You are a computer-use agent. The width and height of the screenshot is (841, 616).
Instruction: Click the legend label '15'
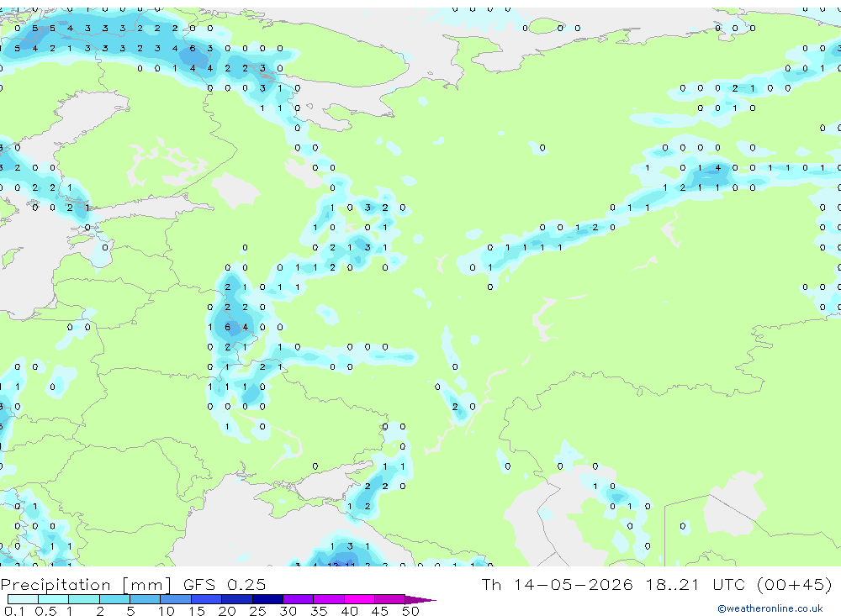tap(197, 611)
